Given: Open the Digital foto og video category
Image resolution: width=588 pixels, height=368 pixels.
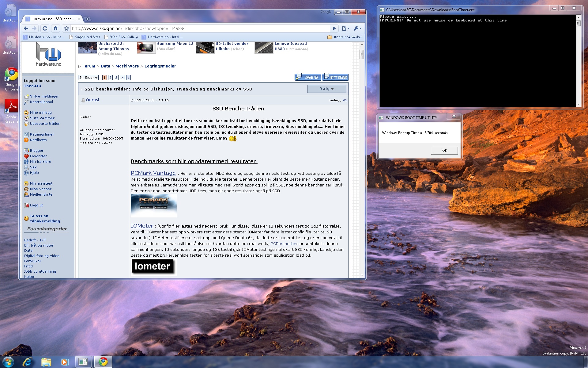Looking at the screenshot, I should (42, 256).
